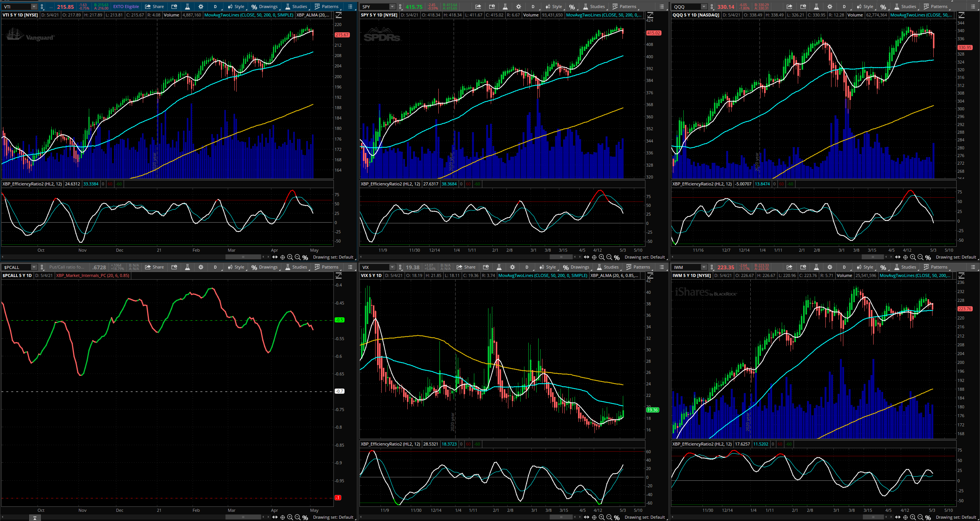The height and width of the screenshot is (521, 980).
Task: Toggle the symbol link clip beside VTI field
Action: 42,7
